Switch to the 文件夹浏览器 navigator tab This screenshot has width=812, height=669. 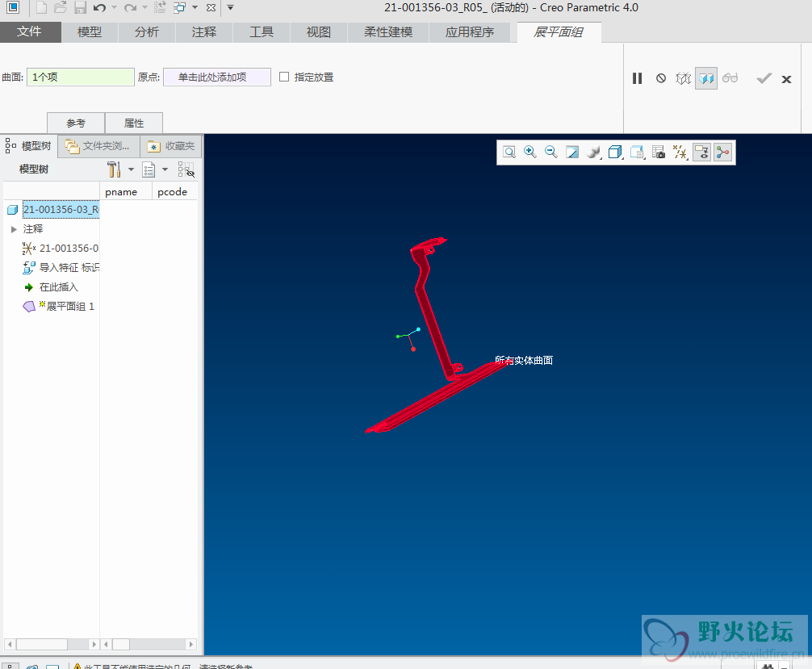pos(98,146)
